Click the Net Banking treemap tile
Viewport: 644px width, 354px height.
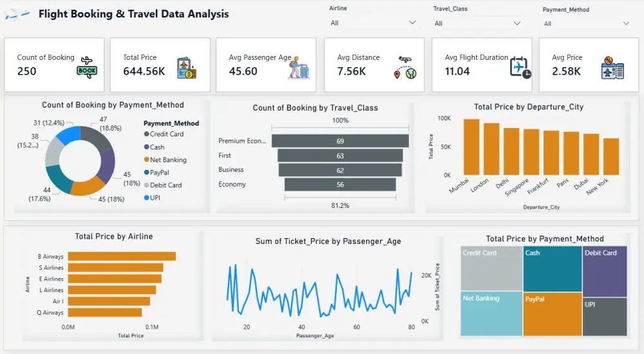point(491,313)
